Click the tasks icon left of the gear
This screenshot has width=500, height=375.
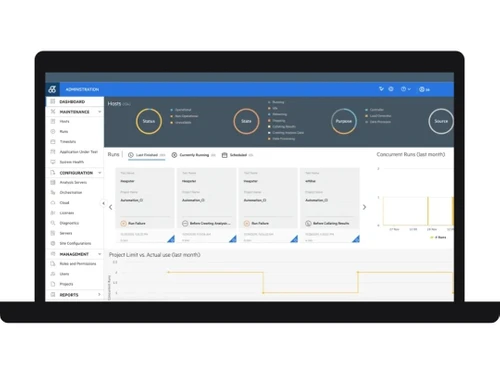point(381,89)
